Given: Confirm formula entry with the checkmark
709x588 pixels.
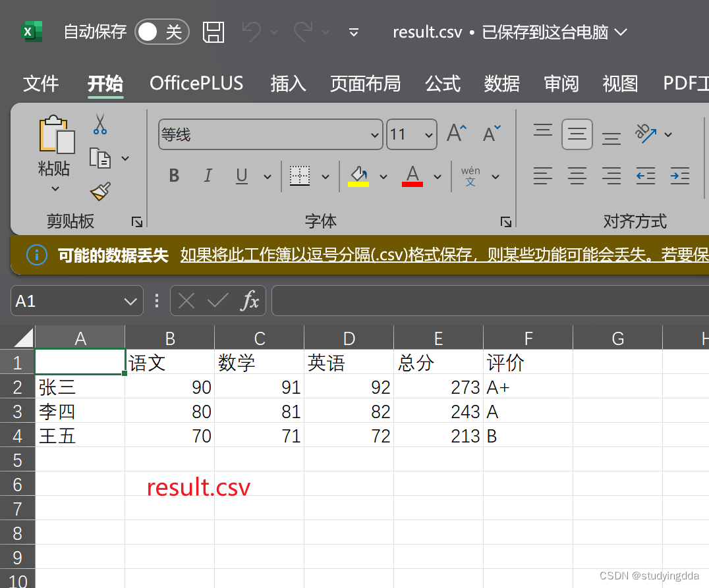Looking at the screenshot, I should coord(218,300).
